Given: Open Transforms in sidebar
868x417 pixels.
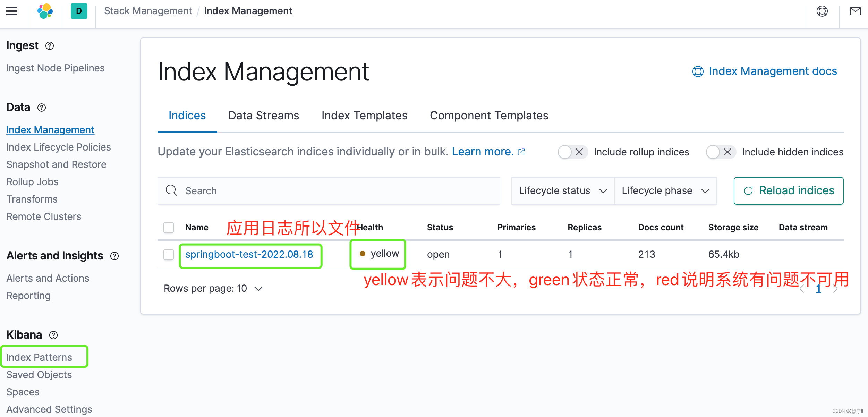Looking at the screenshot, I should pos(32,199).
